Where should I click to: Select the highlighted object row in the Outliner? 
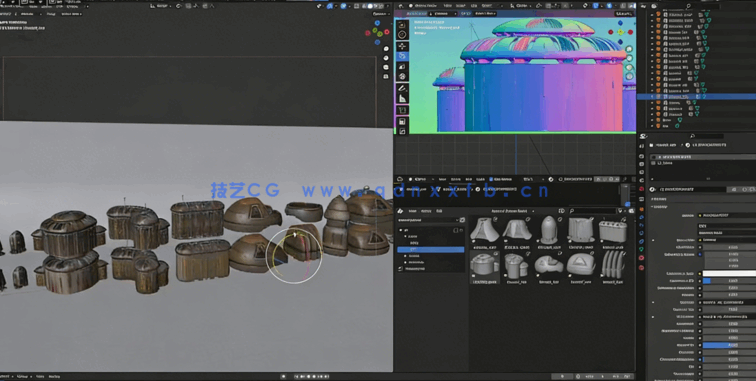(696, 96)
